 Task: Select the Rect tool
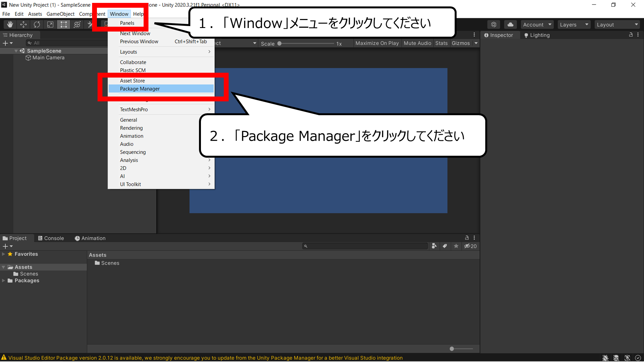click(64, 24)
